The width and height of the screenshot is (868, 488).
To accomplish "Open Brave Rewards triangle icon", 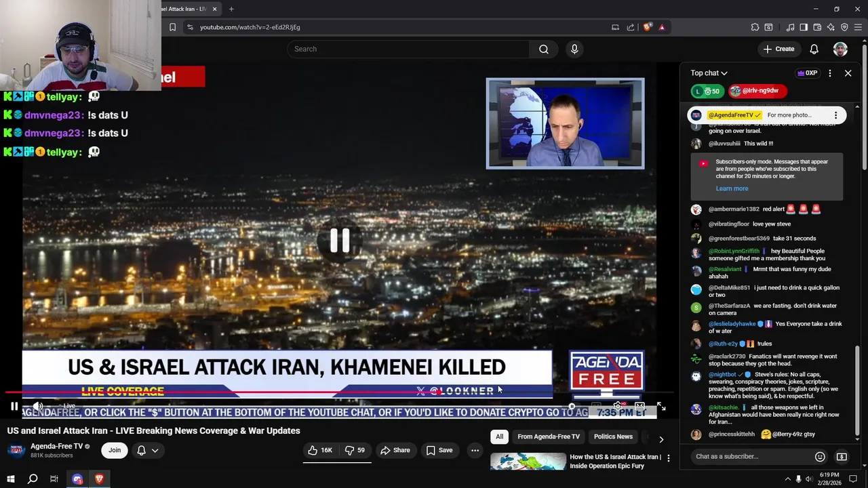I will [x=662, y=27].
